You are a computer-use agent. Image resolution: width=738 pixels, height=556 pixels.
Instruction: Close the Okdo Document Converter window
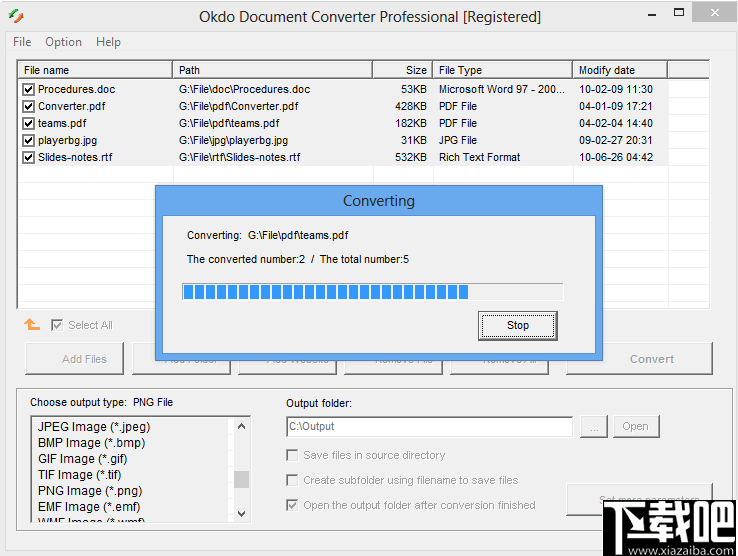click(x=714, y=12)
